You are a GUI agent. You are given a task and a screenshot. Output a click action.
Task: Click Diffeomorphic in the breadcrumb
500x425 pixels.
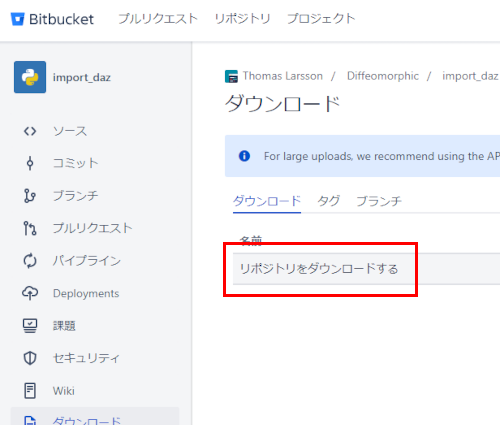click(383, 76)
